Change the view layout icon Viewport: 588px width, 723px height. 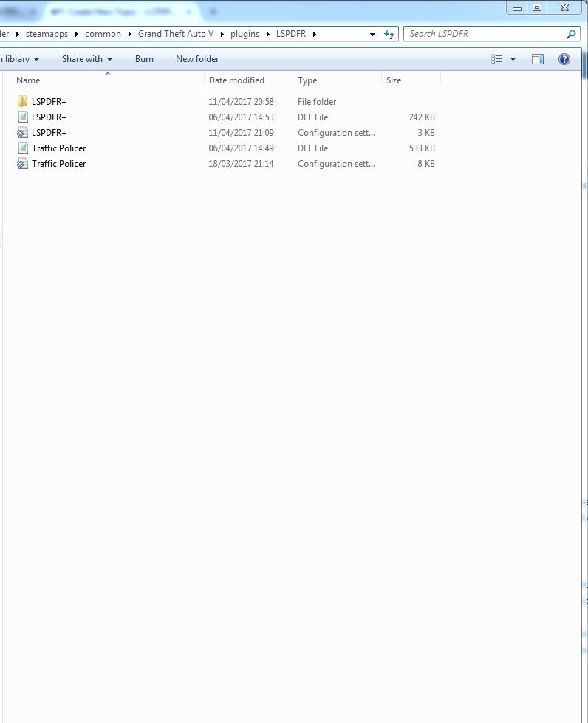click(496, 59)
